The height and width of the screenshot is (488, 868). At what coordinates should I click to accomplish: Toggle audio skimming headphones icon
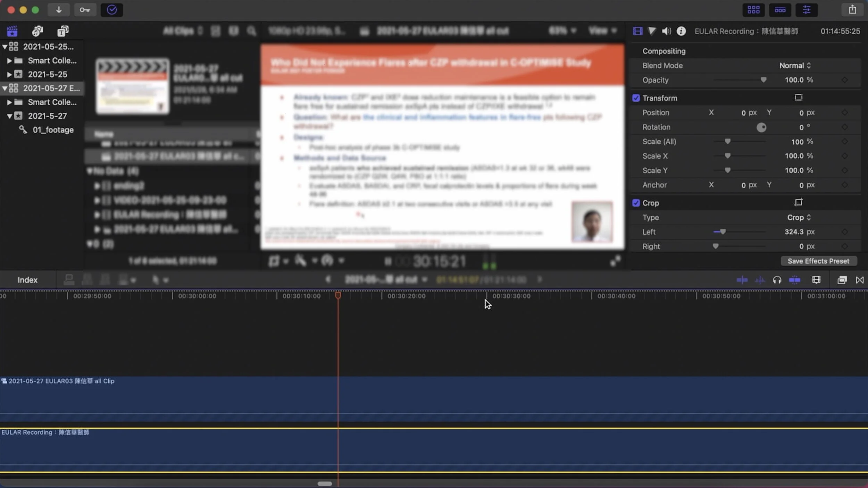[x=777, y=280]
